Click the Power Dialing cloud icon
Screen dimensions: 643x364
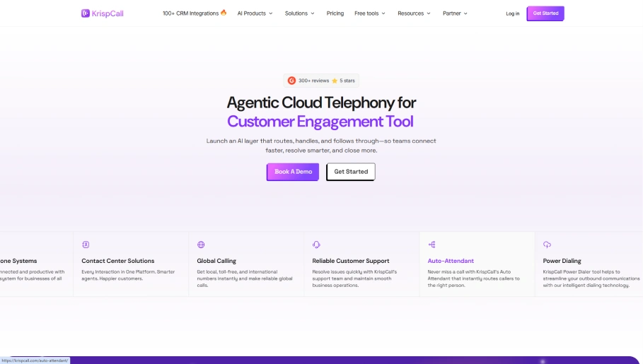[547, 245]
